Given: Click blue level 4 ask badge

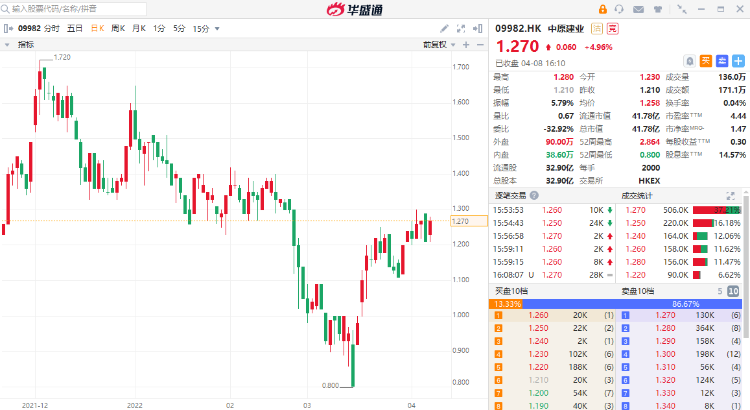Looking at the screenshot, I should tap(625, 355).
